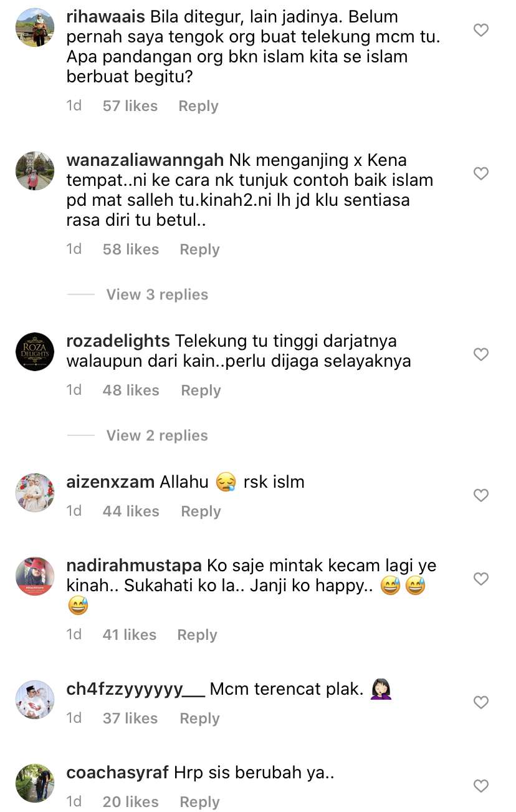Expand 'View 2 replies' under rozadelights
Image resolution: width=516 pixels, height=812 pixels.
pos(157,435)
